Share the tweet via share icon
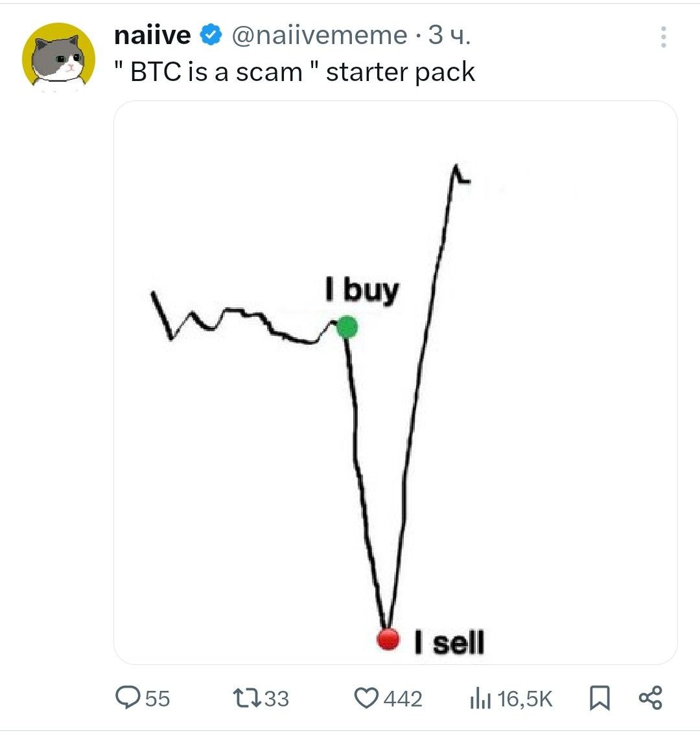This screenshot has width=700, height=733. 651,697
